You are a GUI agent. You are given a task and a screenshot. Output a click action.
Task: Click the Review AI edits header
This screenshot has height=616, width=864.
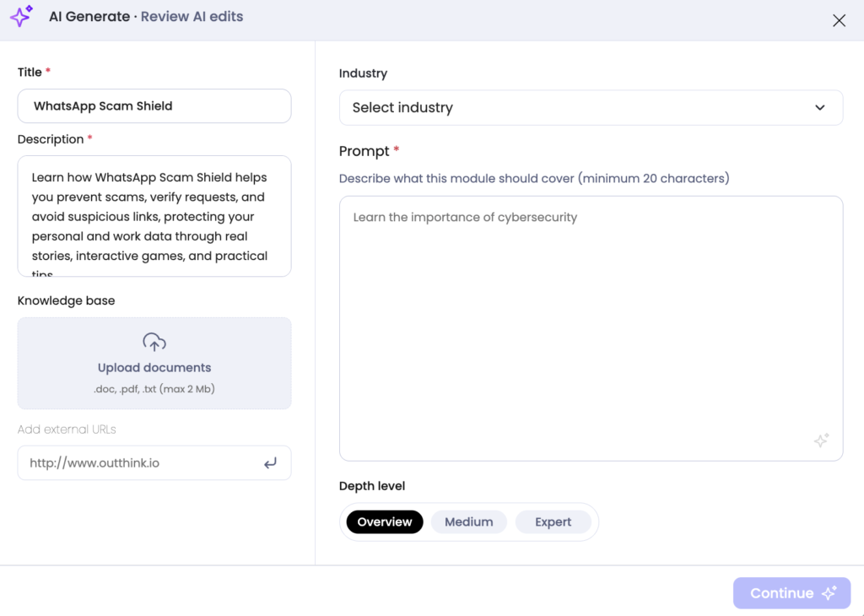[192, 17]
